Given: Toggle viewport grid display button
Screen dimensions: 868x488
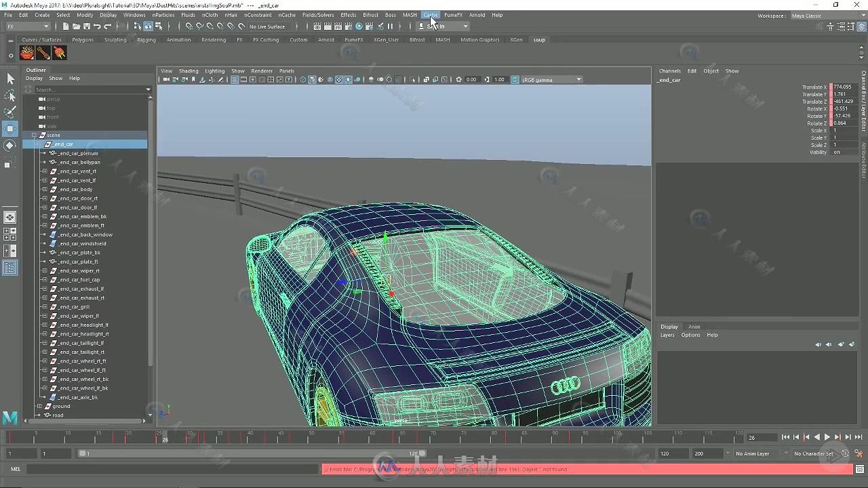Looking at the screenshot, I should click(235, 79).
